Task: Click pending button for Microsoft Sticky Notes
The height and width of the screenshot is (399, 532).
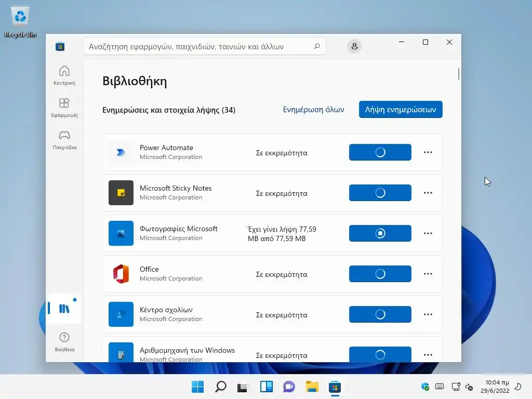Action: coord(380,193)
